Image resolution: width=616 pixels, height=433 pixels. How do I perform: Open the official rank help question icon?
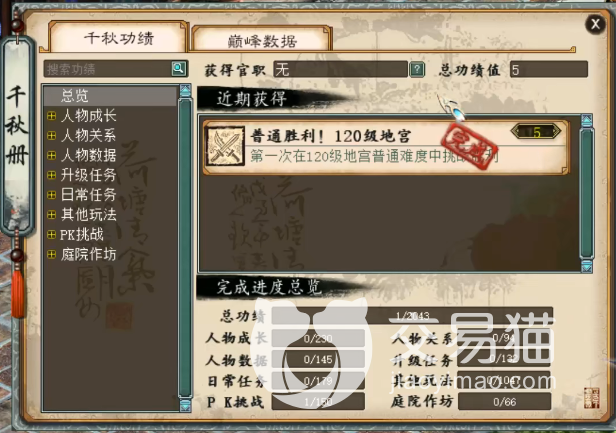tap(417, 70)
